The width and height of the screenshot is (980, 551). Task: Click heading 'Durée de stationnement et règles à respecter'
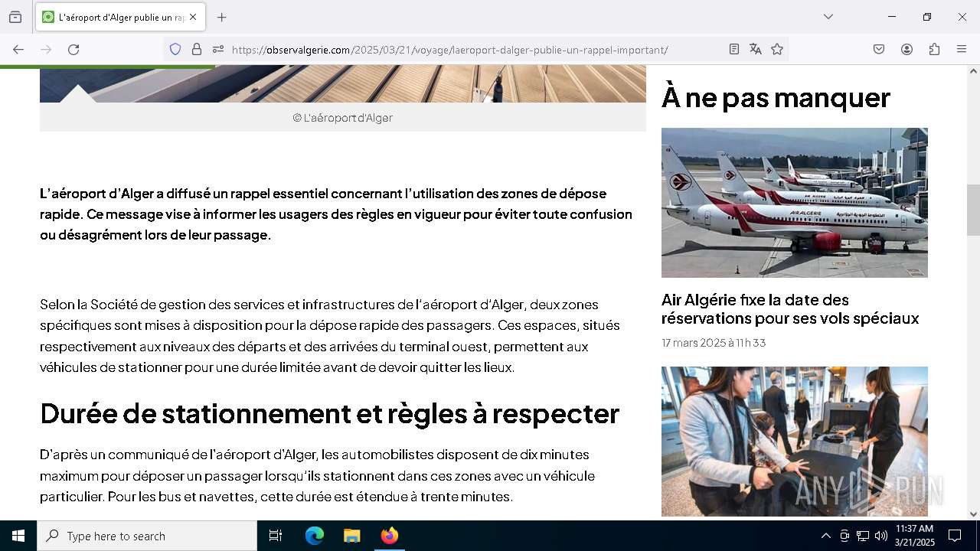click(x=329, y=413)
